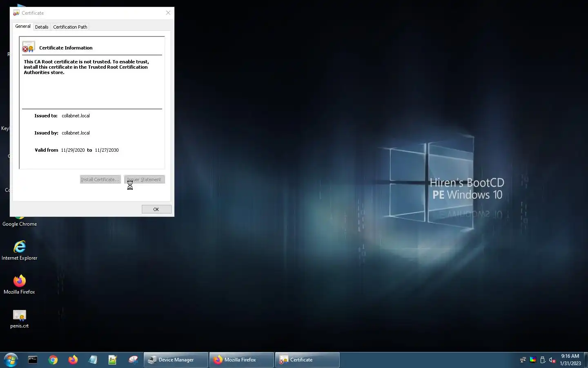Switch to the Mozilla Firefox taskbar window
Image resolution: width=588 pixels, height=368 pixels.
(x=242, y=360)
